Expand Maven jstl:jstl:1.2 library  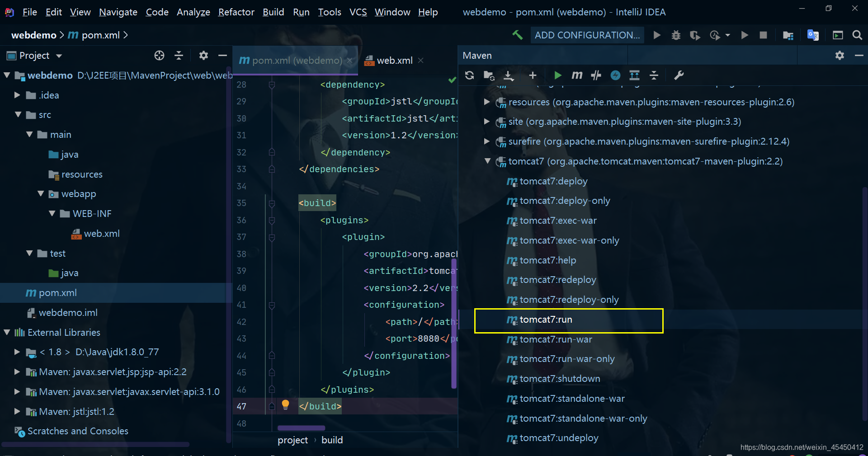pyautogui.click(x=17, y=411)
